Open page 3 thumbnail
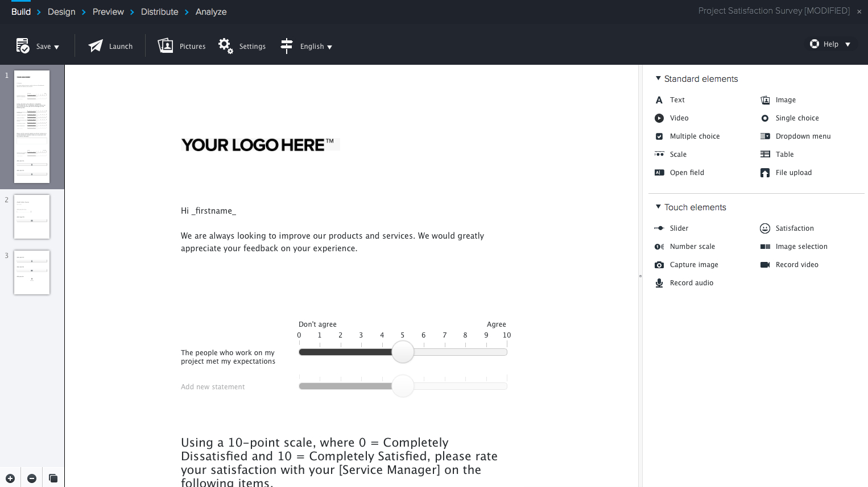 (32, 272)
